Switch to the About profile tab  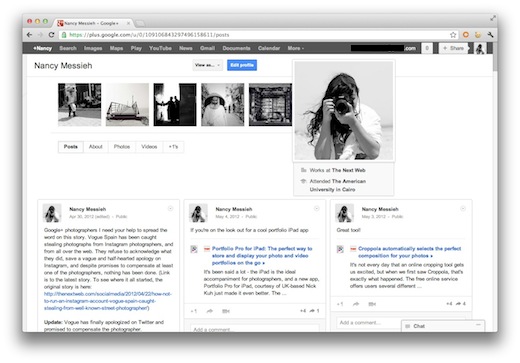[96, 147]
